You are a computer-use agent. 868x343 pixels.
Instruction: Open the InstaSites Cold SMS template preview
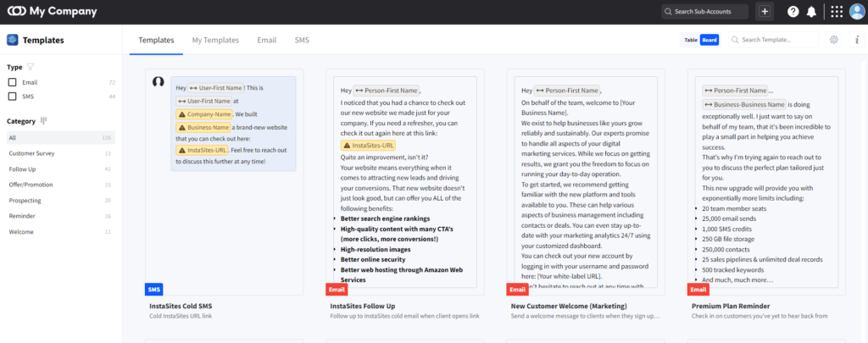(x=224, y=182)
